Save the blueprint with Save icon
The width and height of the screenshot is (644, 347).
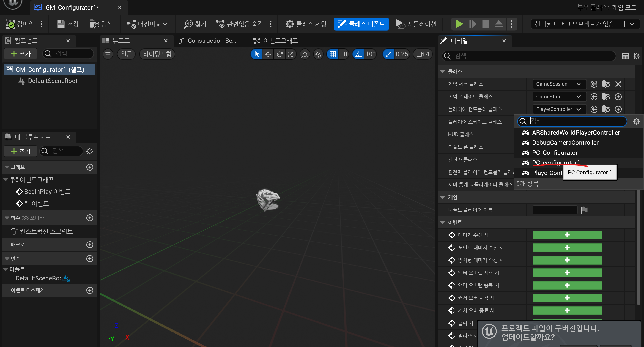tap(60, 24)
